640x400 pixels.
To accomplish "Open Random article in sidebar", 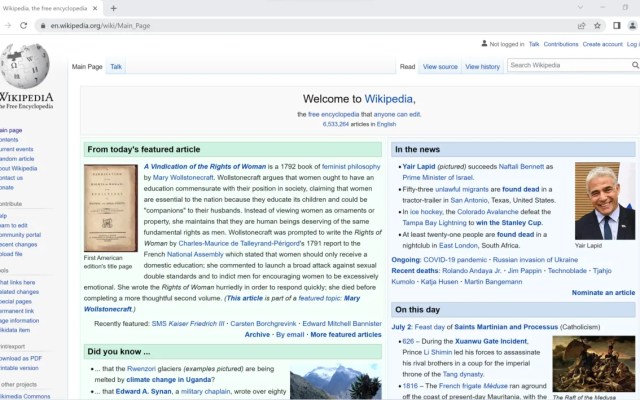I will click(17, 159).
